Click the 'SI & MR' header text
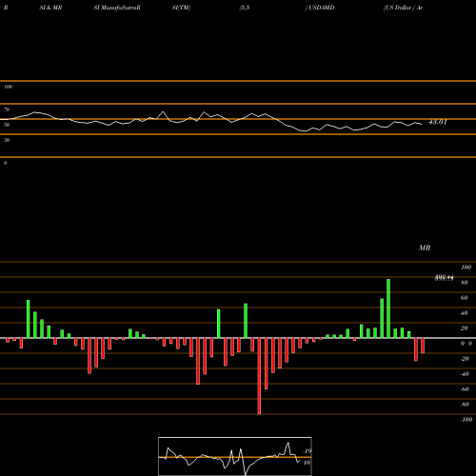The image size is (476, 476). [50, 8]
